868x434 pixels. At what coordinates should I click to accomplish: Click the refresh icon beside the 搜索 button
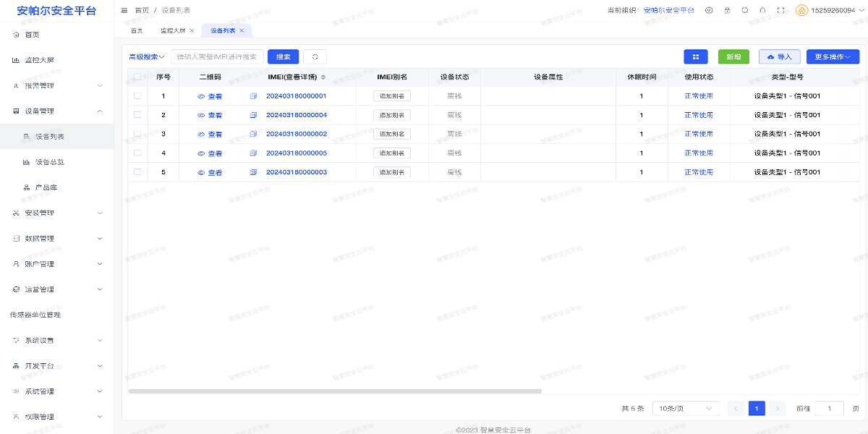click(x=315, y=56)
